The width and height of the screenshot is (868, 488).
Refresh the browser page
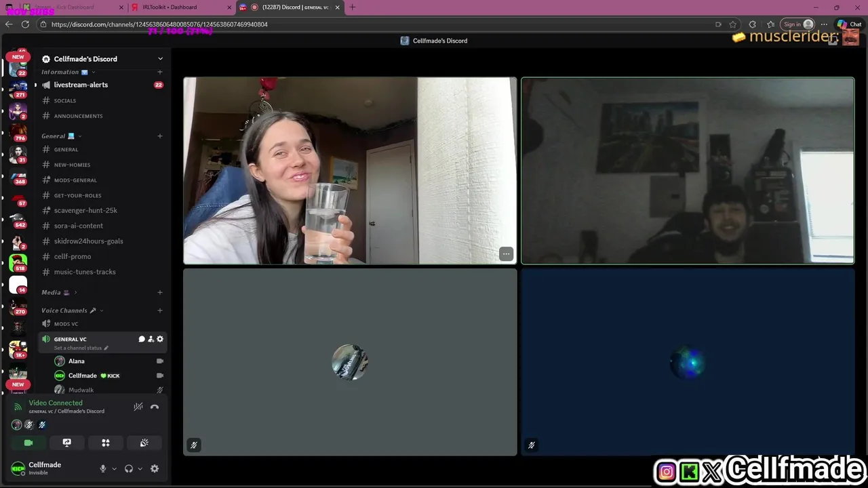(x=25, y=24)
